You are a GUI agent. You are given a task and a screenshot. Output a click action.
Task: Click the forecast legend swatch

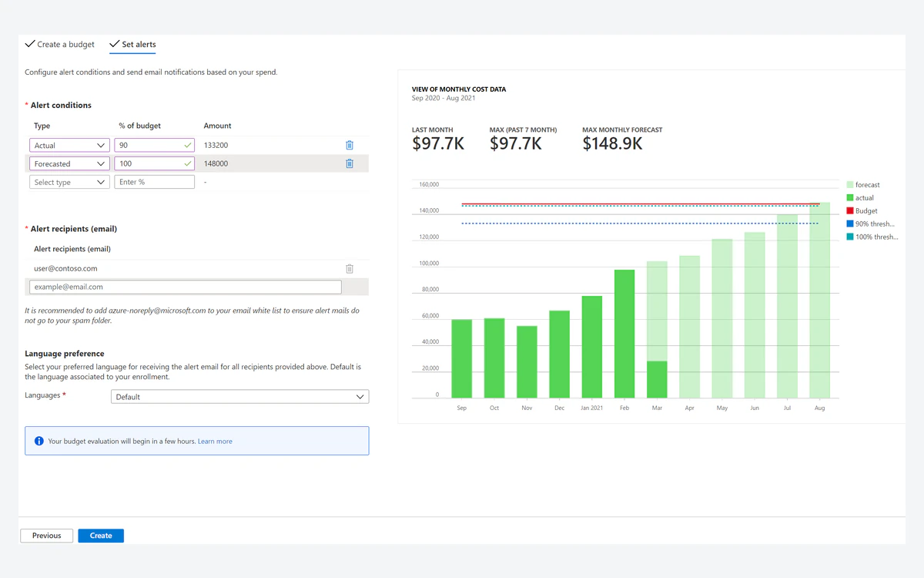point(850,185)
